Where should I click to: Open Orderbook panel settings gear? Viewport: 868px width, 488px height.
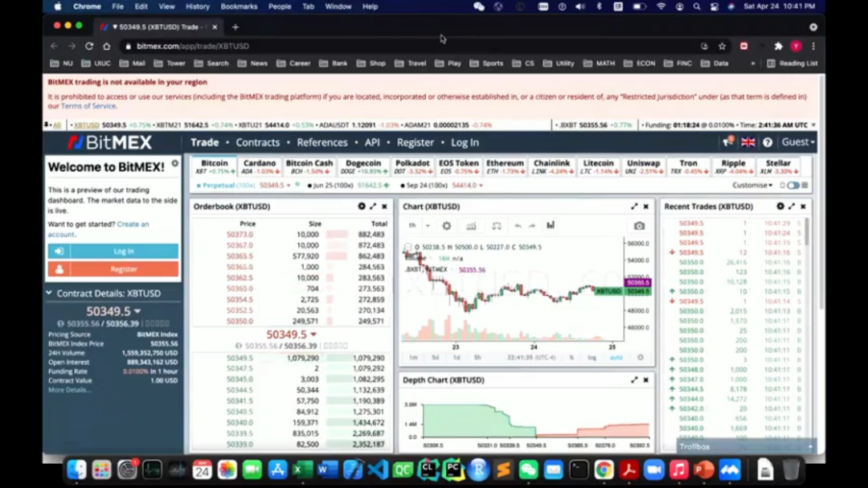pos(362,207)
